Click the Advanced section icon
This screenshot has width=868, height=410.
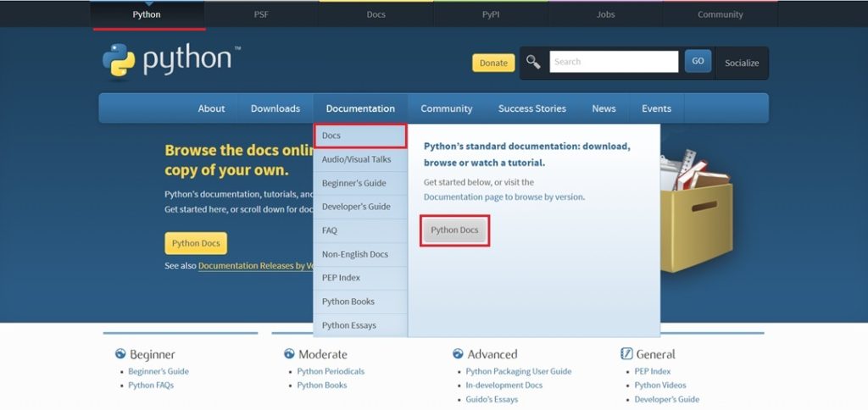pos(458,354)
